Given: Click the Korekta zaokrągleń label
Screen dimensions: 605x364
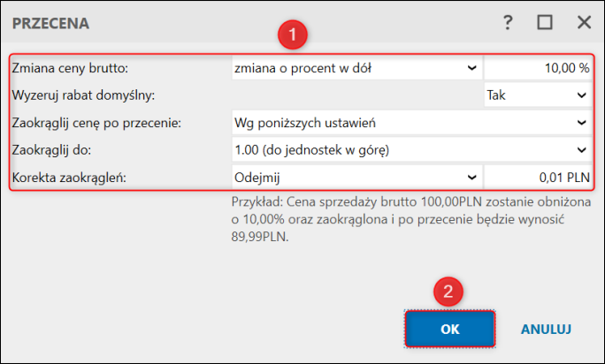Looking at the screenshot, I should point(69,178).
